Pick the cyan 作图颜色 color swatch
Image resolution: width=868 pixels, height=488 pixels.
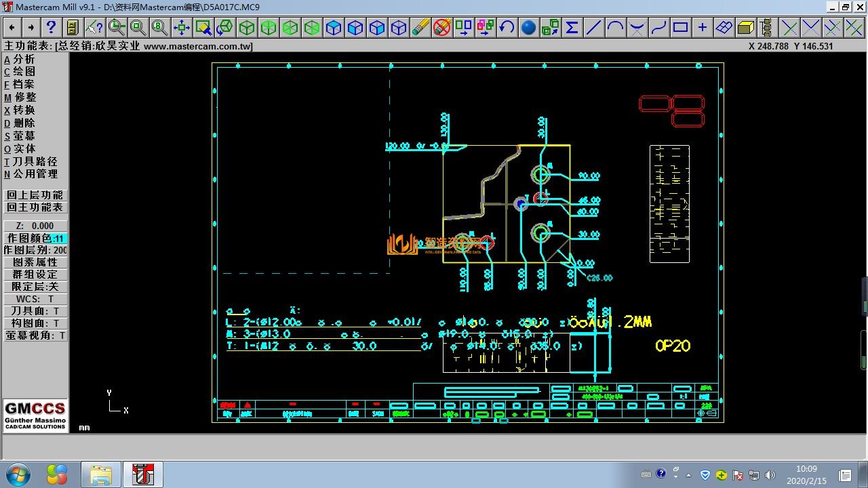(x=59, y=239)
